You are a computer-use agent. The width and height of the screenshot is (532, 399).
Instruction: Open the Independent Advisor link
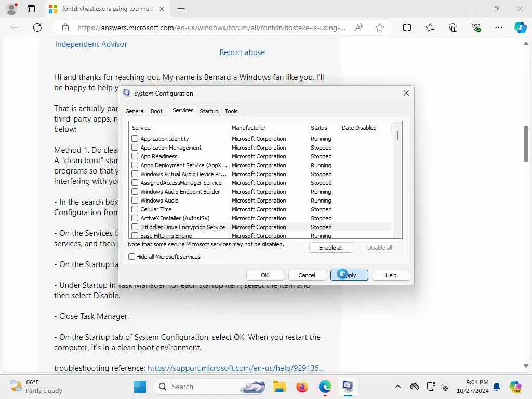click(x=91, y=44)
